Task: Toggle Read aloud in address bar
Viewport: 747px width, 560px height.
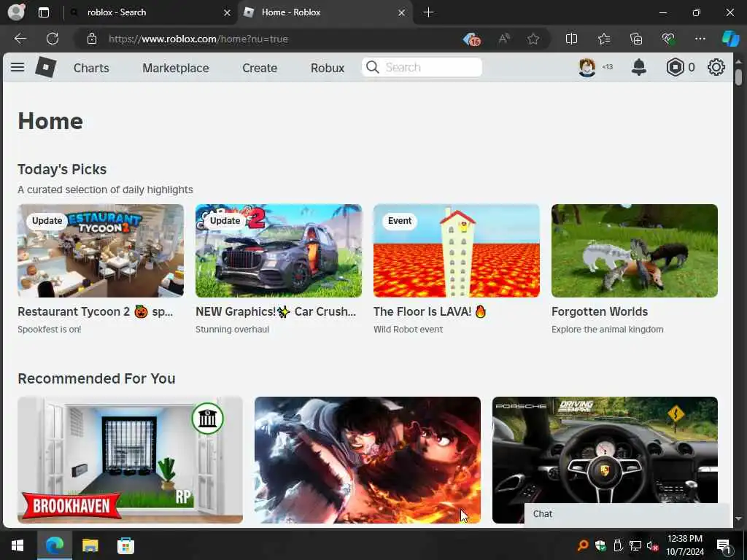Action: click(504, 39)
